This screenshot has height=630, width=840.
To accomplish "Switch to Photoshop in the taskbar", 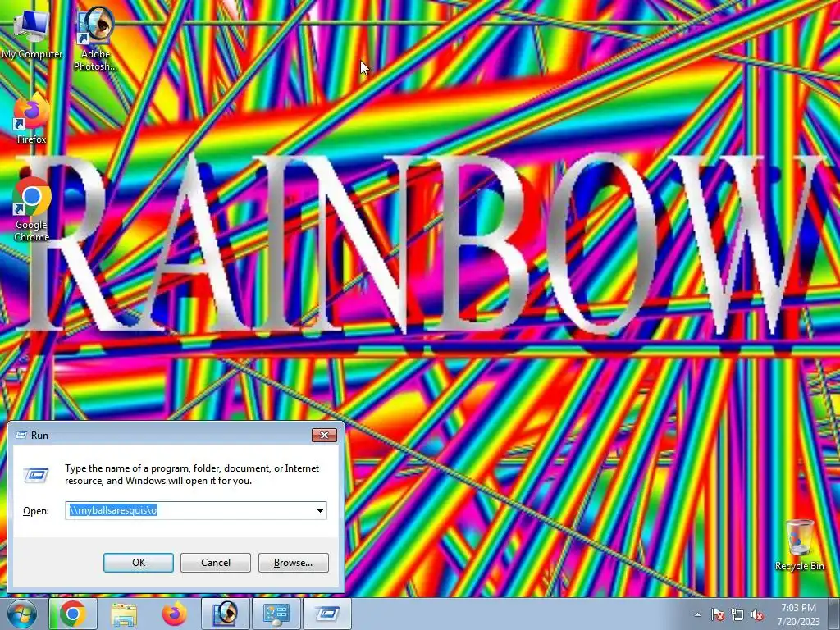I will click(225, 614).
